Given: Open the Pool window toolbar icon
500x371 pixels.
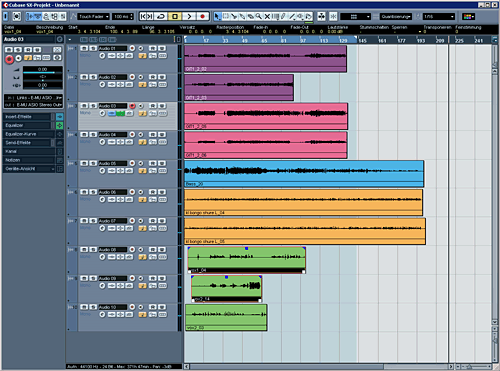Looking at the screenshot, I should click(54, 16).
